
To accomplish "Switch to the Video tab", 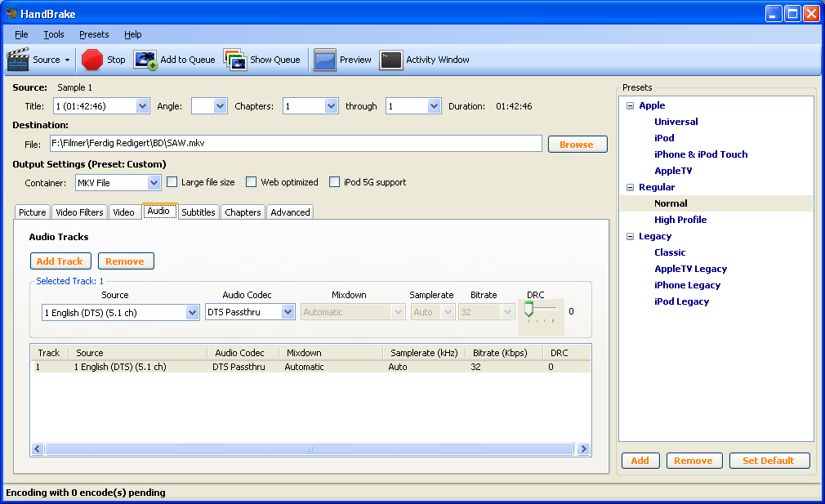I will 123,212.
